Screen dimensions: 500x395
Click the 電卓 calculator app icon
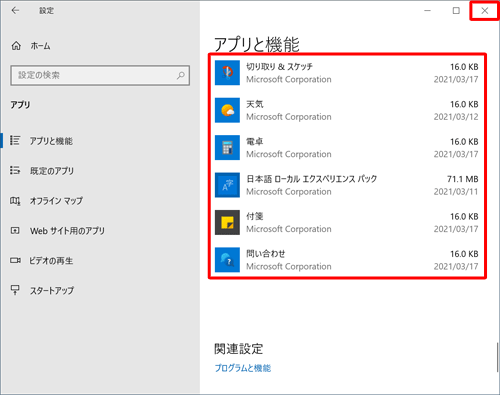tap(227, 147)
